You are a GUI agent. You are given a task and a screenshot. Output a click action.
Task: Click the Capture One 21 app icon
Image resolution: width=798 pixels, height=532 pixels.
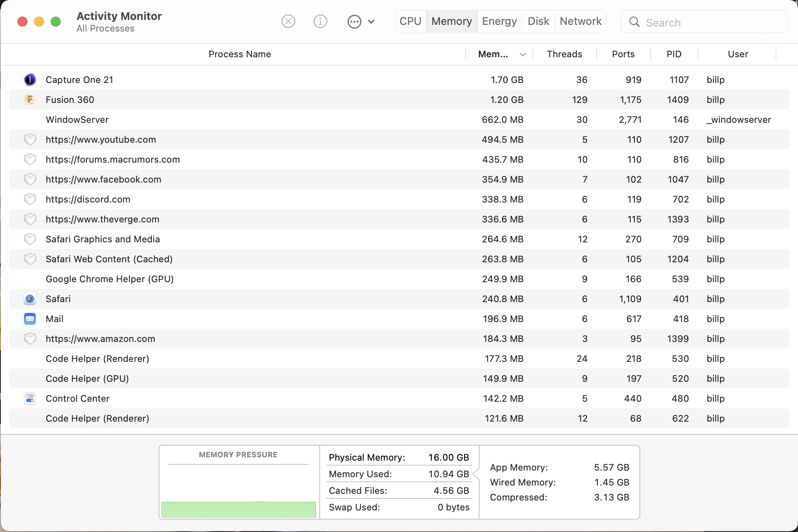(30, 80)
